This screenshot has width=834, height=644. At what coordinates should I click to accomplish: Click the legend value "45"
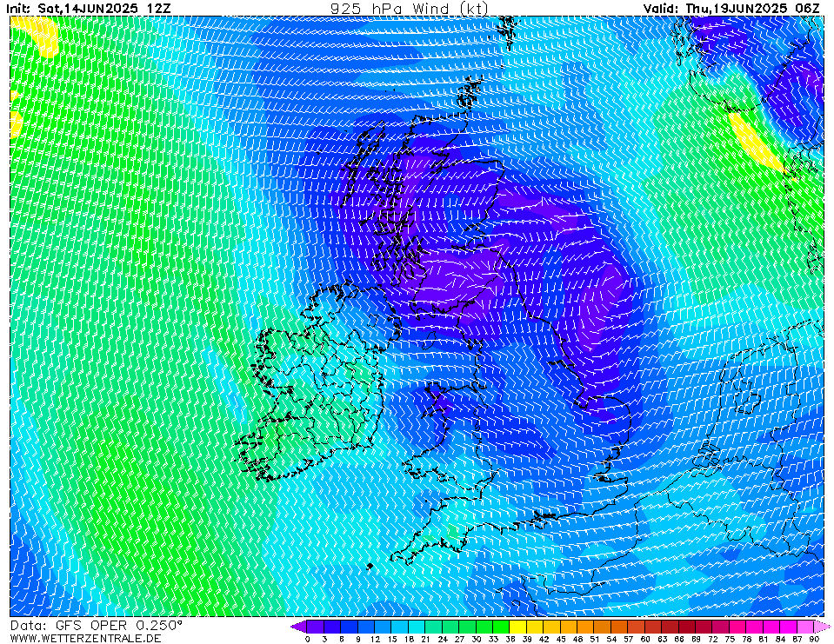(561, 639)
